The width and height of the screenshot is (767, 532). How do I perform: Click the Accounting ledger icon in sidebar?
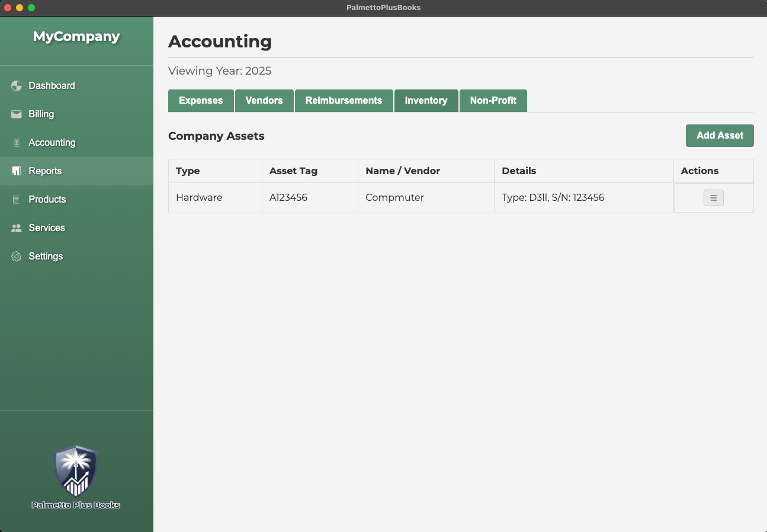(x=17, y=143)
